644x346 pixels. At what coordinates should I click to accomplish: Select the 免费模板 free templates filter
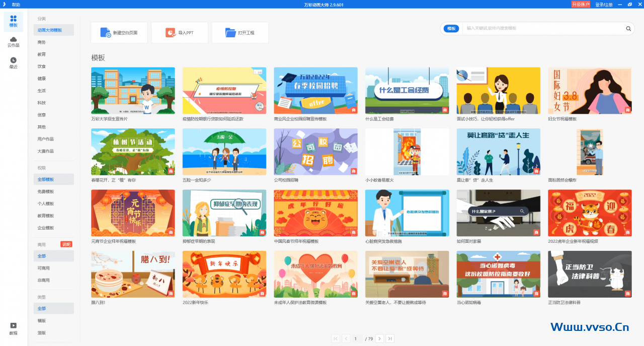pos(46,191)
